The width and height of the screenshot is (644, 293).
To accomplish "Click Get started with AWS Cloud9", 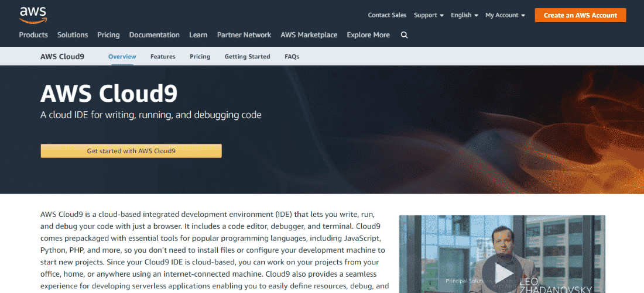I will pos(131,151).
